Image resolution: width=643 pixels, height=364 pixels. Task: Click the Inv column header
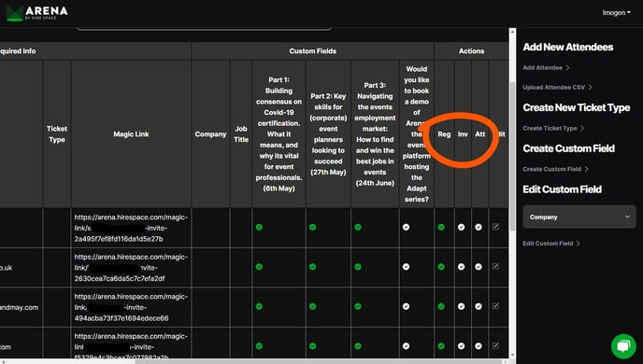(463, 134)
